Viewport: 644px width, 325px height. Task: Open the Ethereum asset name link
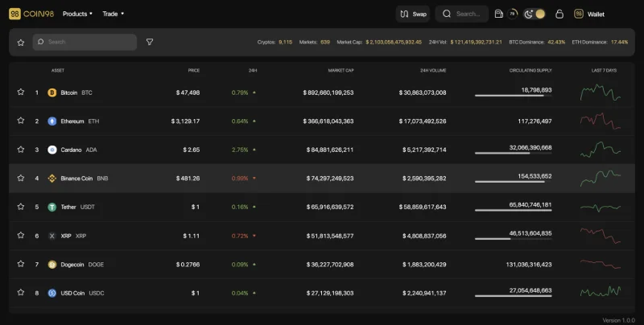pyautogui.click(x=72, y=121)
